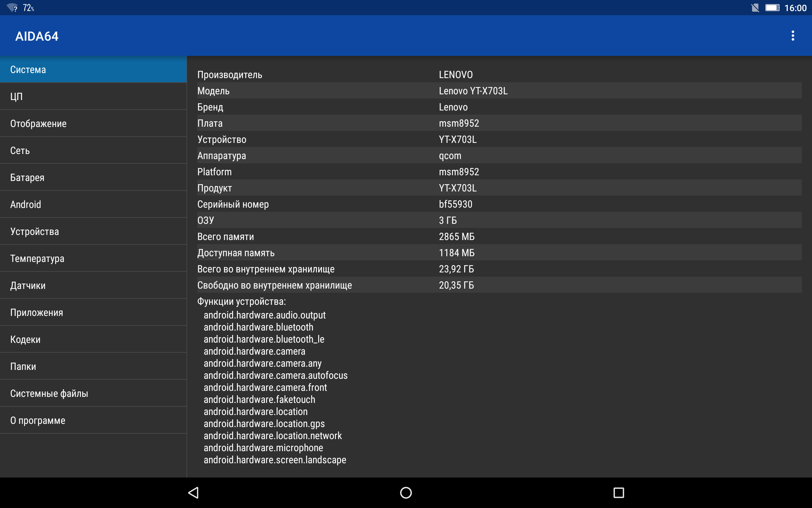812x508 pixels.
Task: Select android.hardware.audio.output entry
Action: tap(265, 315)
